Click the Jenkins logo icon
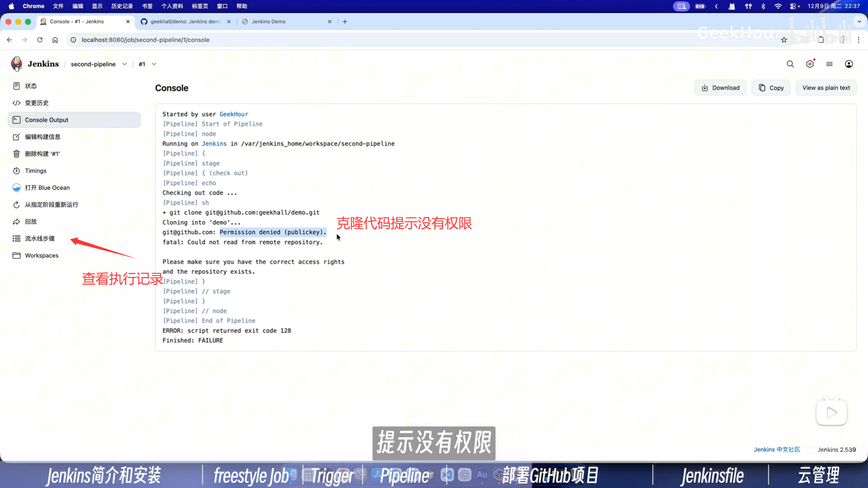Viewport: 868px width, 488px height. point(17,64)
